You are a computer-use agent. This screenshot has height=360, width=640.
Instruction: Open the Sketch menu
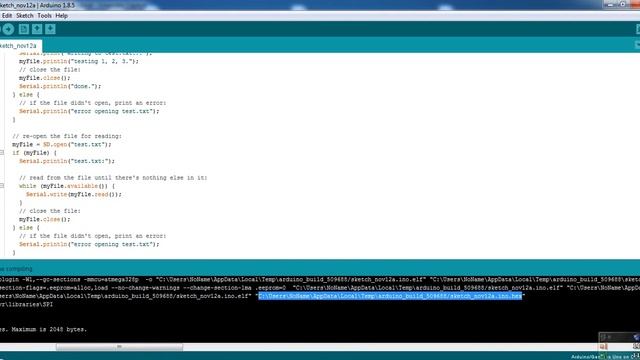pos(24,16)
